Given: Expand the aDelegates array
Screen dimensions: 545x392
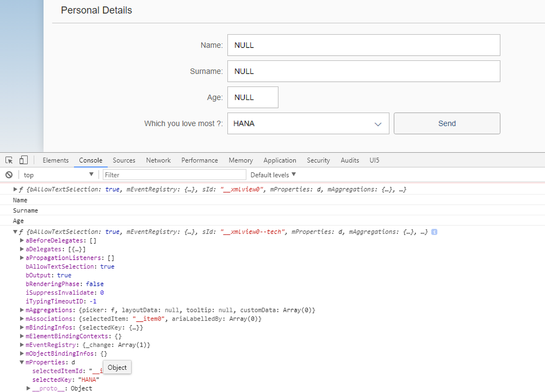Looking at the screenshot, I should tap(21, 249).
